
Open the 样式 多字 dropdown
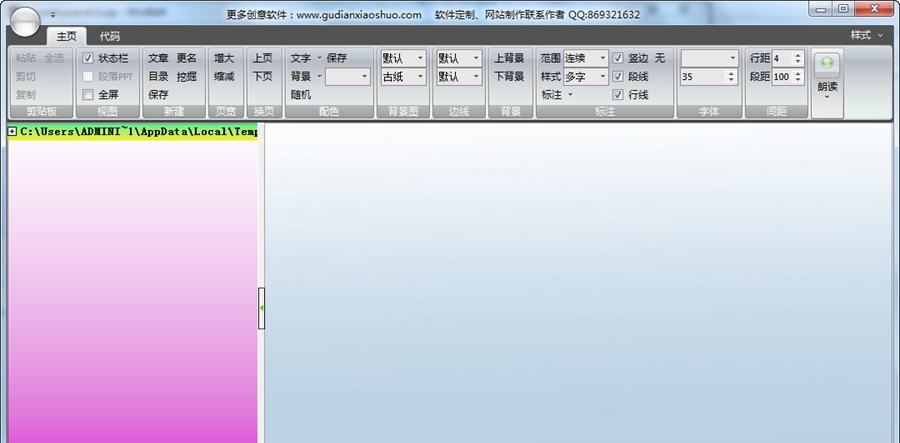(x=585, y=76)
